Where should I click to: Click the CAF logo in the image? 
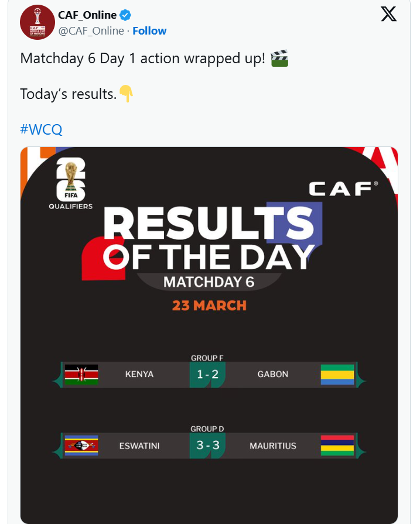343,189
